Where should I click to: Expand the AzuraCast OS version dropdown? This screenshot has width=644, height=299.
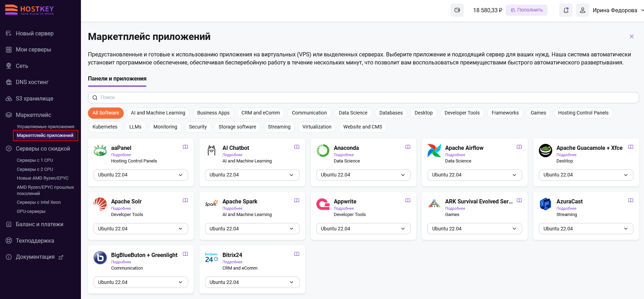click(x=586, y=229)
